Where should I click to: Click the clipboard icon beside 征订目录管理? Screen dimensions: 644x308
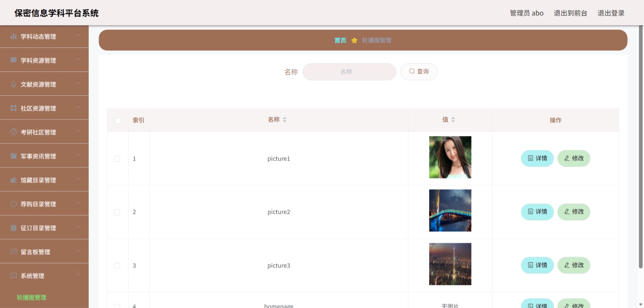point(14,228)
